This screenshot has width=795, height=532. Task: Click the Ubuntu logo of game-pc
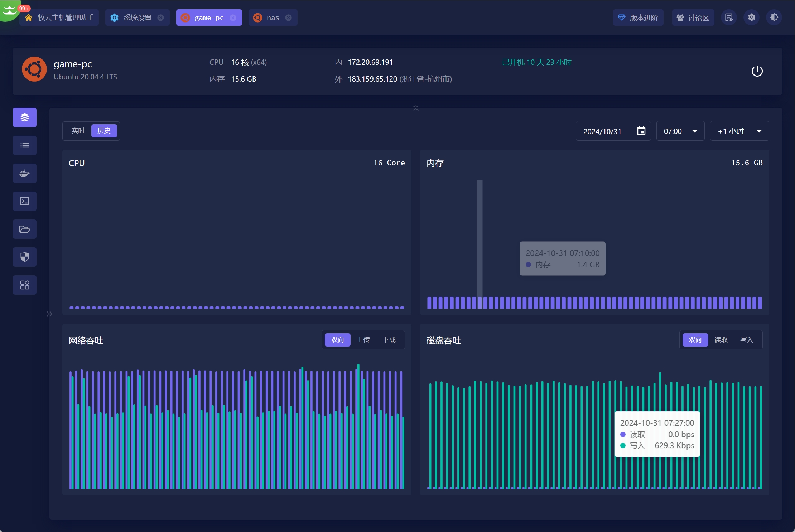(34, 69)
